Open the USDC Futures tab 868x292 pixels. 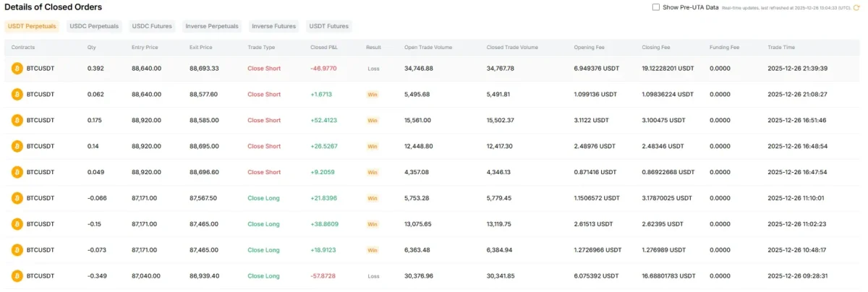coord(152,26)
